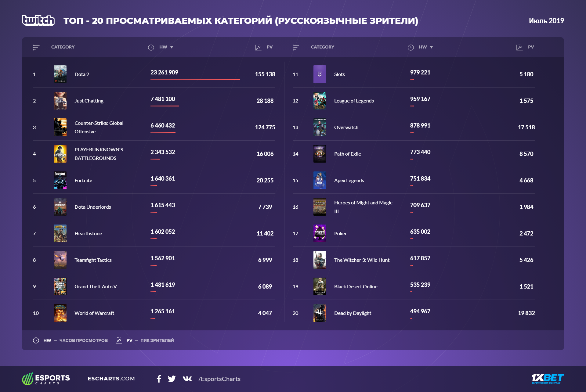Click the Grand Theft Auto V thumbnail
Viewport: 586px width, 392px height.
point(60,286)
